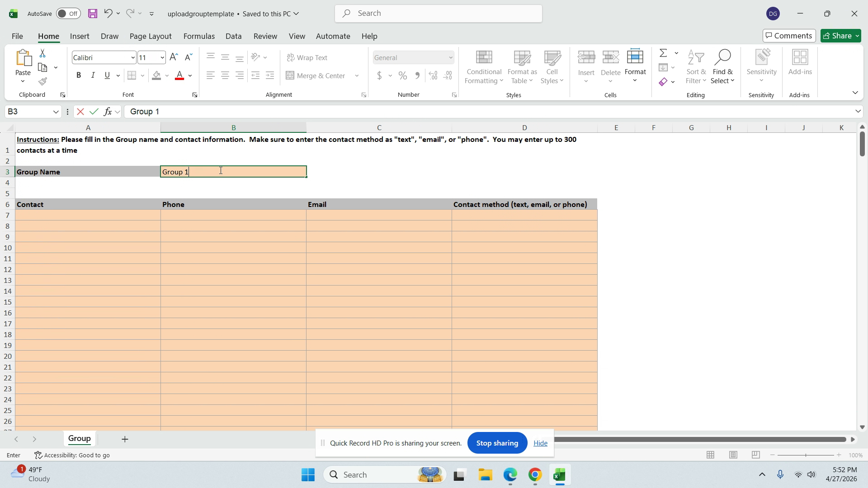Toggle Bold formatting
This screenshot has width=868, height=488.
click(79, 75)
